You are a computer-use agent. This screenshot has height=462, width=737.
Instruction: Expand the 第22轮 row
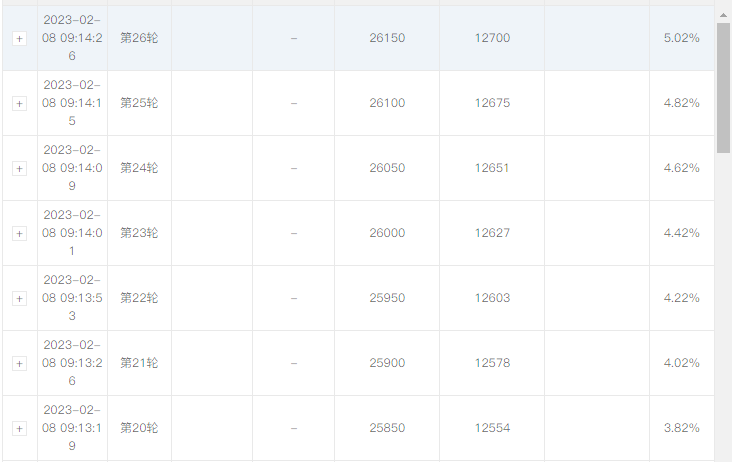pyautogui.click(x=19, y=298)
